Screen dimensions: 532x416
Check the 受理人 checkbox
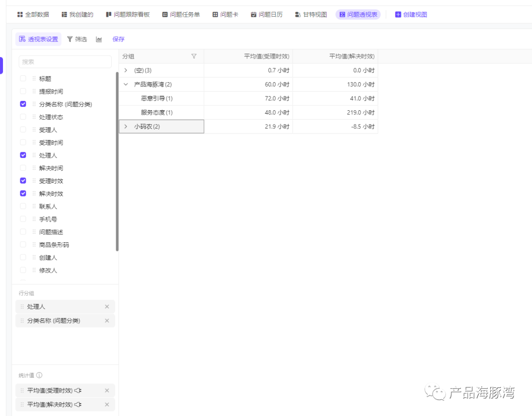click(x=23, y=129)
